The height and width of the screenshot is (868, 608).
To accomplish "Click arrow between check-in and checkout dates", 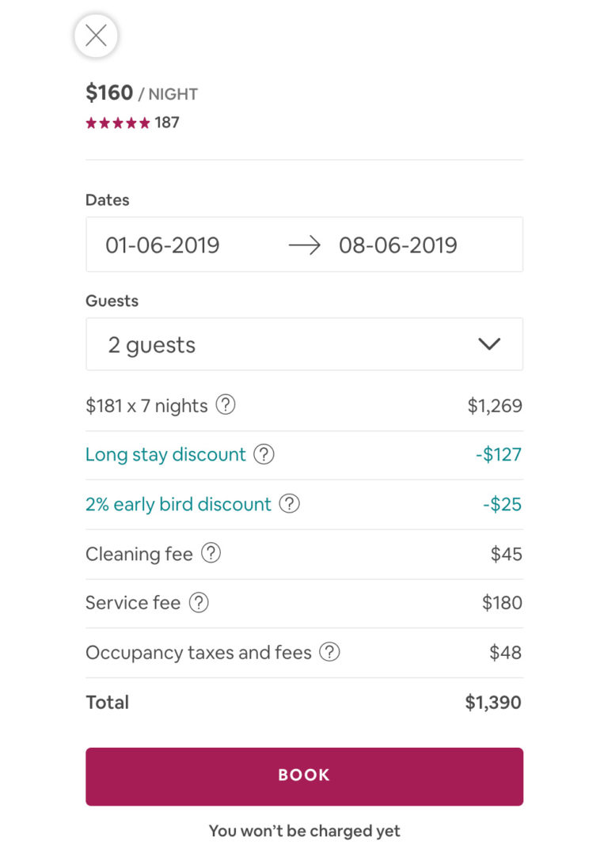I will tap(304, 245).
